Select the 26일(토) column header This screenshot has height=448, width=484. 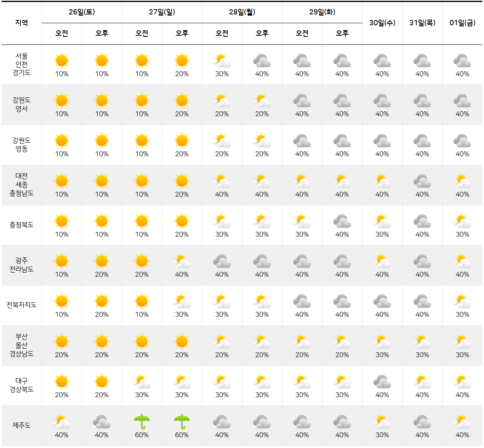coord(82,12)
